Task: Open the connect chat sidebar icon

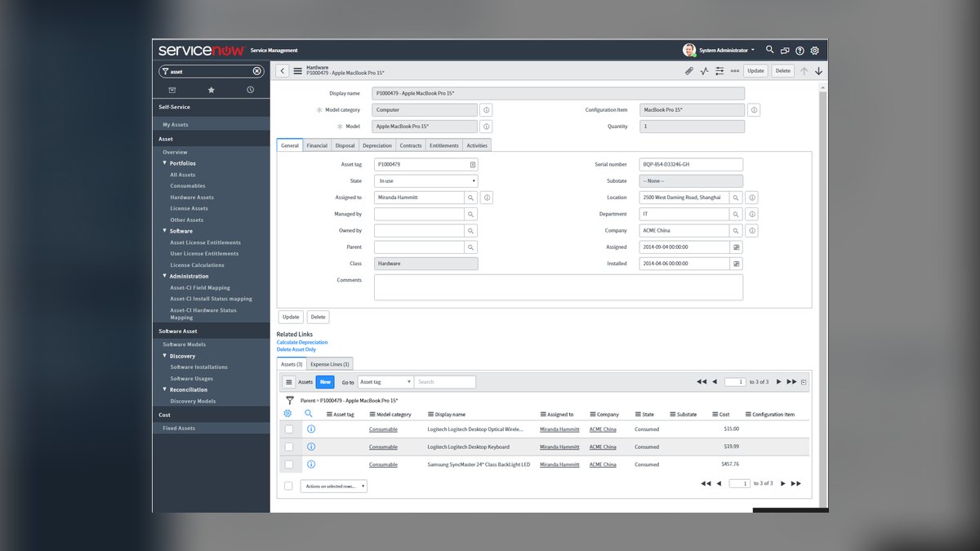Action: click(x=785, y=50)
